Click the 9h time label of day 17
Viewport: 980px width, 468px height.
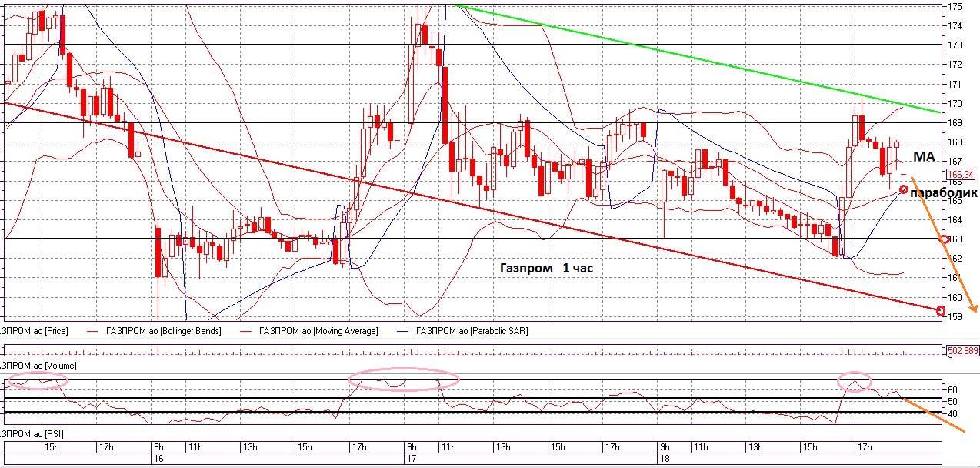pos(413,446)
